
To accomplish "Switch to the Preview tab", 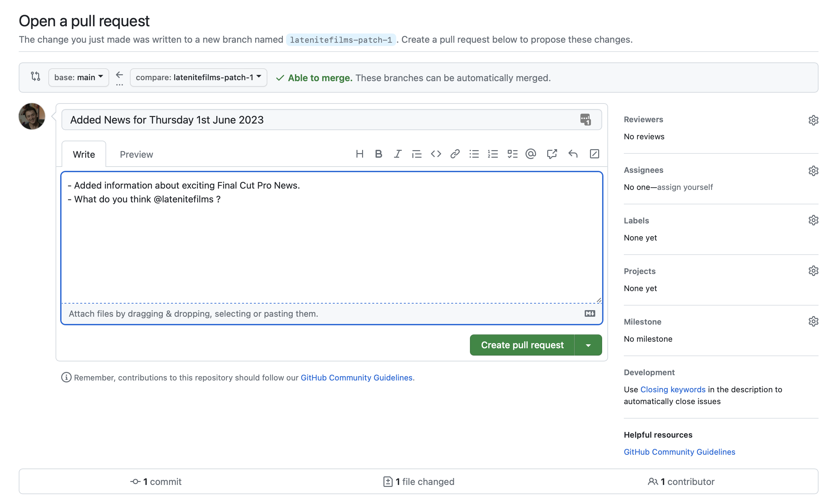I will (136, 154).
